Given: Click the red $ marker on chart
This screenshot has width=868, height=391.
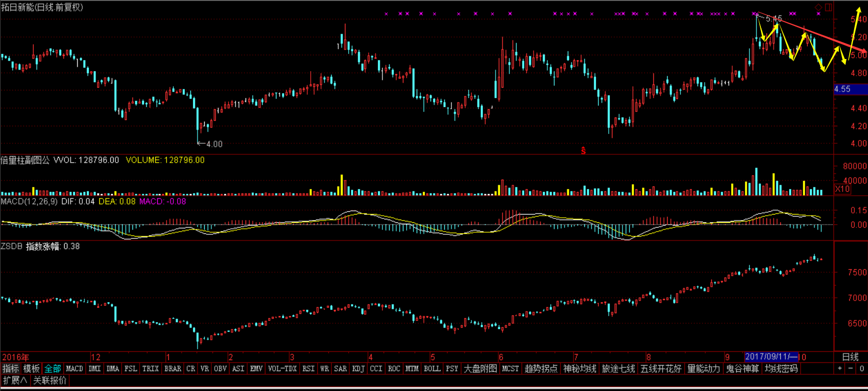Looking at the screenshot, I should pyautogui.click(x=583, y=151).
